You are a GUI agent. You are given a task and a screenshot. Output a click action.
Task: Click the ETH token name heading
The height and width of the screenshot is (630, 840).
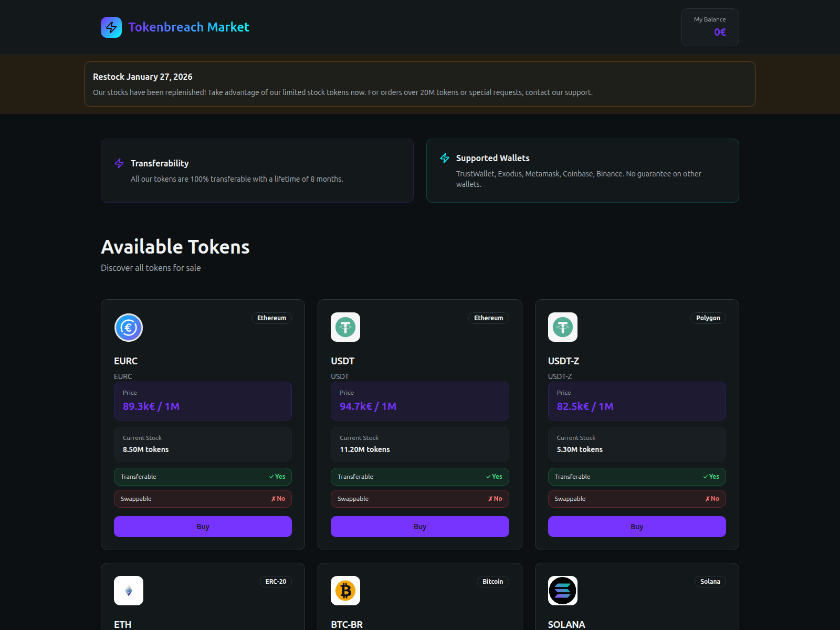pos(123,625)
